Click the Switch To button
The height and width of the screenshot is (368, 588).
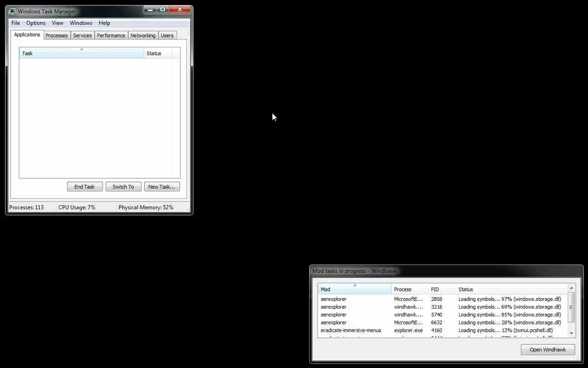(x=123, y=187)
